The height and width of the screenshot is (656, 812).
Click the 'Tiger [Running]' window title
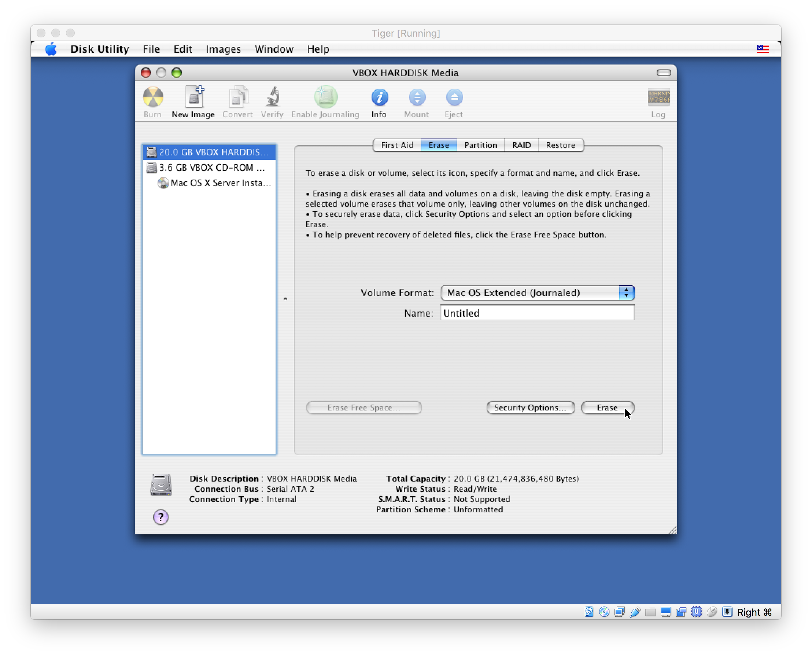coord(406,33)
